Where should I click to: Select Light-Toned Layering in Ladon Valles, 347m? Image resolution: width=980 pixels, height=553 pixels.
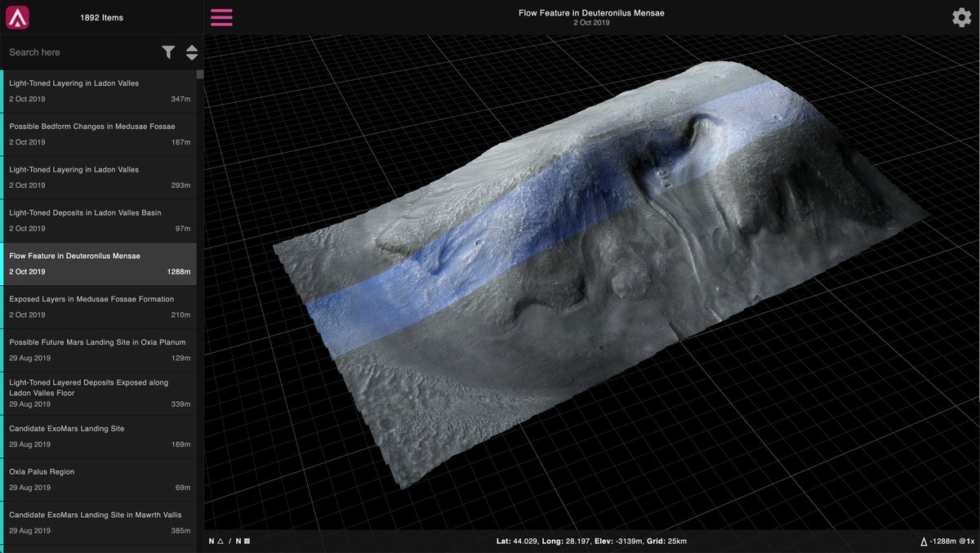pos(99,91)
